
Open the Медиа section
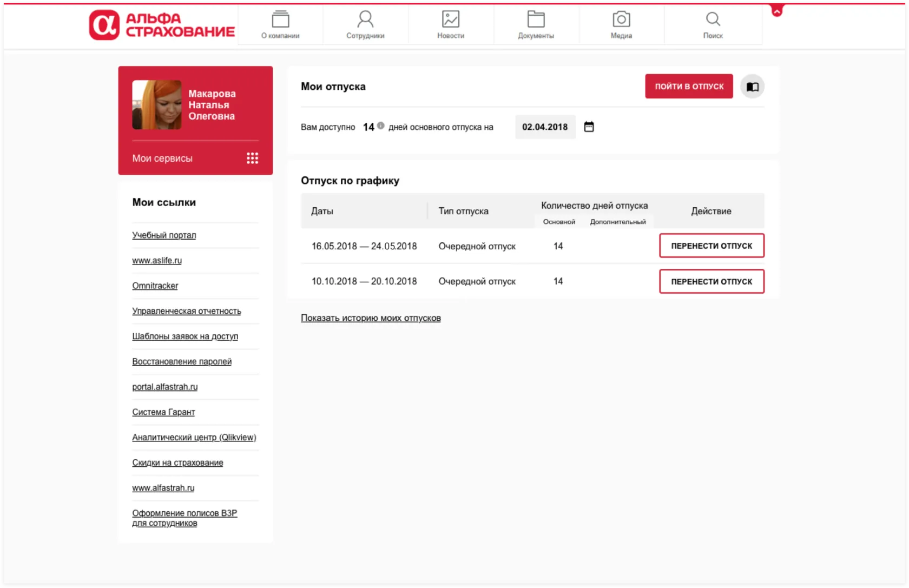(x=621, y=25)
